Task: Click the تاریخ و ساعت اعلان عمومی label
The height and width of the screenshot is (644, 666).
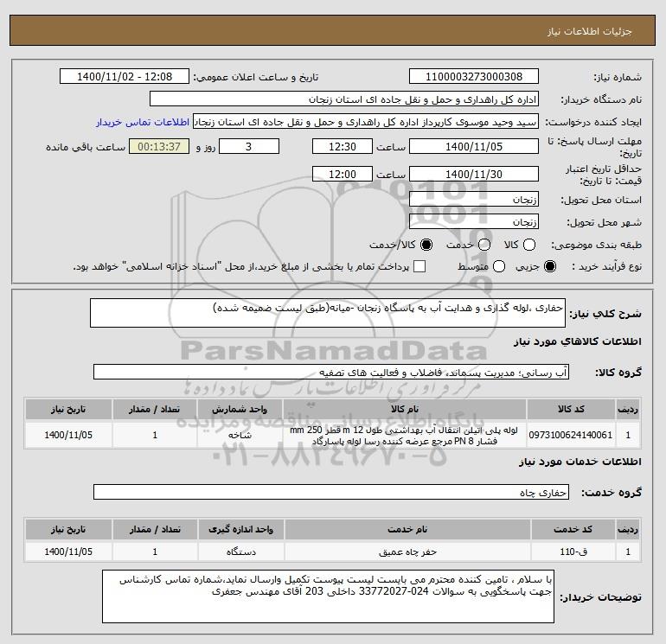Action: coord(256,77)
